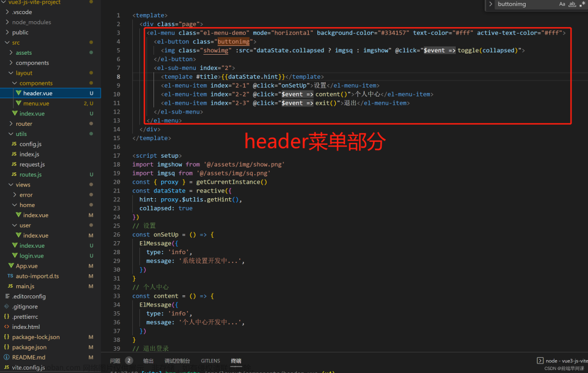Select the 终端 panel tab
This screenshot has width=588, height=373.
coord(236,361)
